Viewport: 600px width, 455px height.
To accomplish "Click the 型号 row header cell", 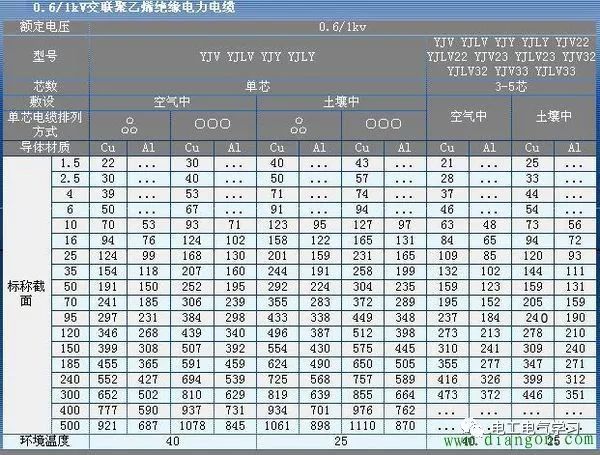I will [44, 57].
